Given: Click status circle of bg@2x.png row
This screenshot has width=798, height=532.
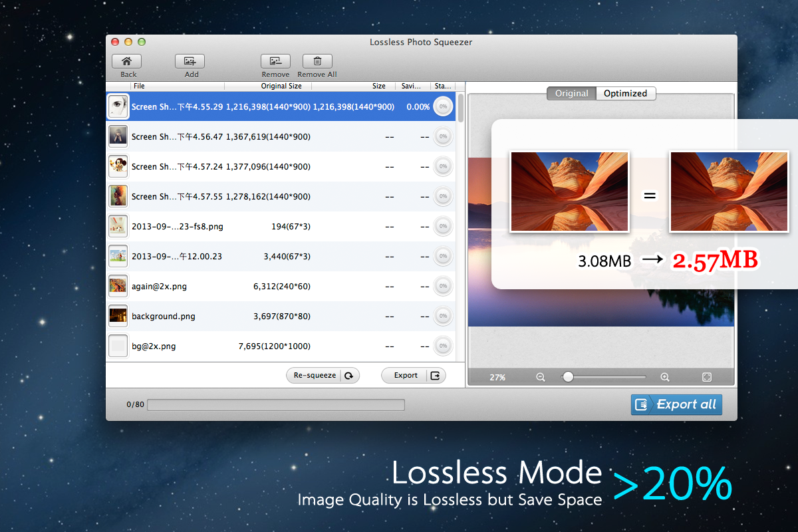Looking at the screenshot, I should pyautogui.click(x=443, y=346).
